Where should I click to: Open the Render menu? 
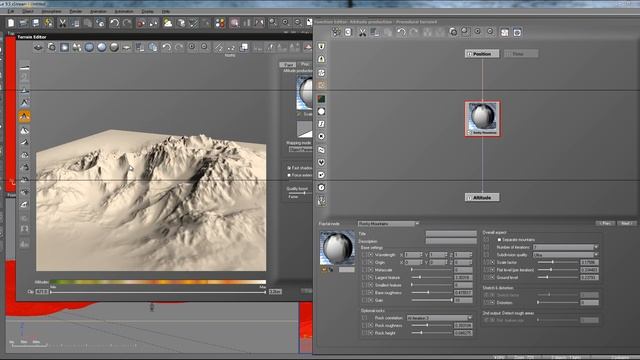click(x=76, y=11)
